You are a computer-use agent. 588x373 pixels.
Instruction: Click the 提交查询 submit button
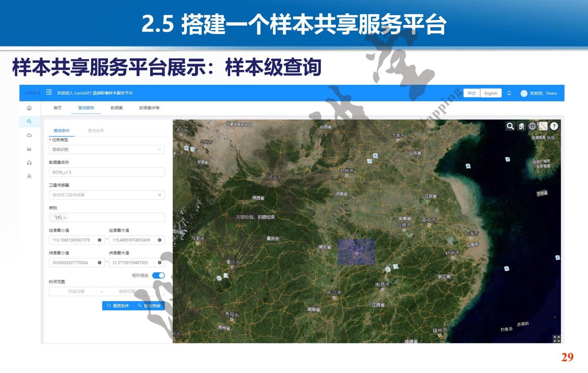(150, 306)
